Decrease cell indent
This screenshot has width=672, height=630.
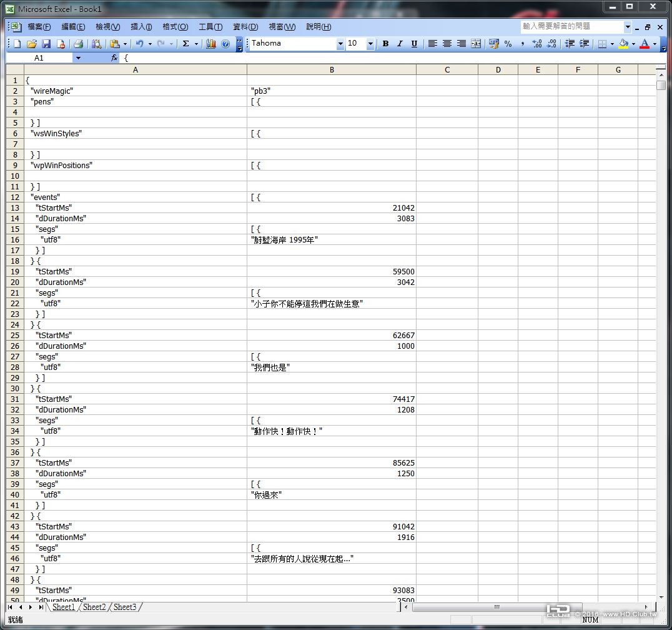[570, 44]
